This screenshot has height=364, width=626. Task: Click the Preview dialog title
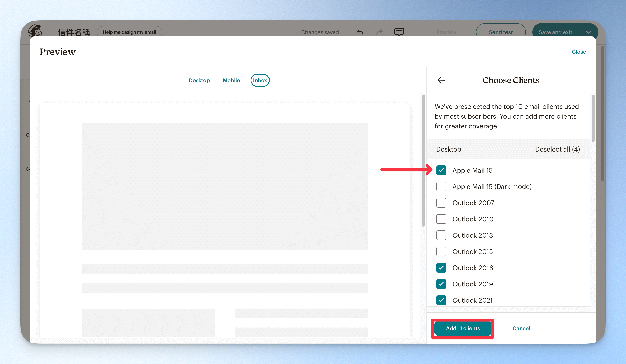[57, 52]
